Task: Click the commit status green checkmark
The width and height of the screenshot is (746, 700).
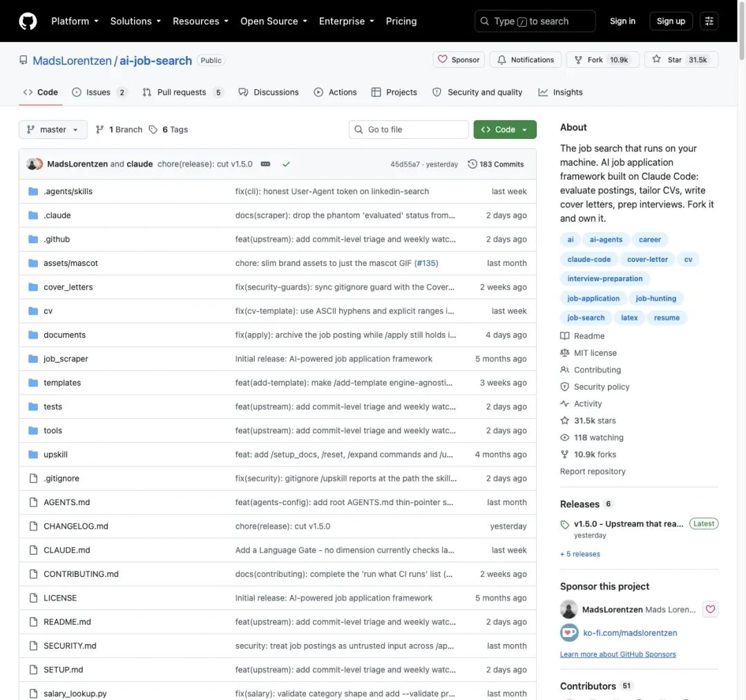Action: pyautogui.click(x=286, y=164)
